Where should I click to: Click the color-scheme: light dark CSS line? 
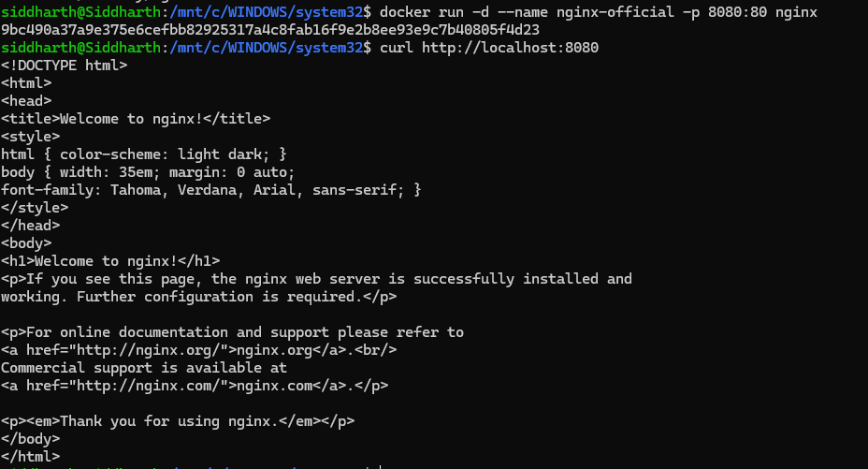point(143,154)
